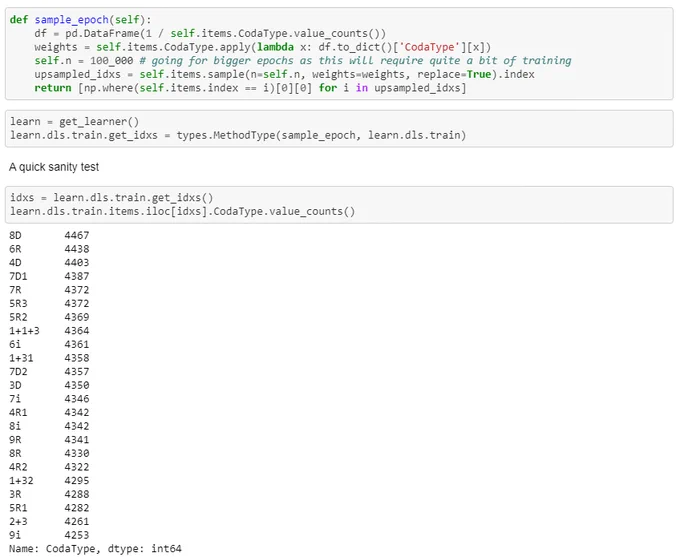The image size is (680, 557).
Task: Click the value 4369
Action: 77,317
